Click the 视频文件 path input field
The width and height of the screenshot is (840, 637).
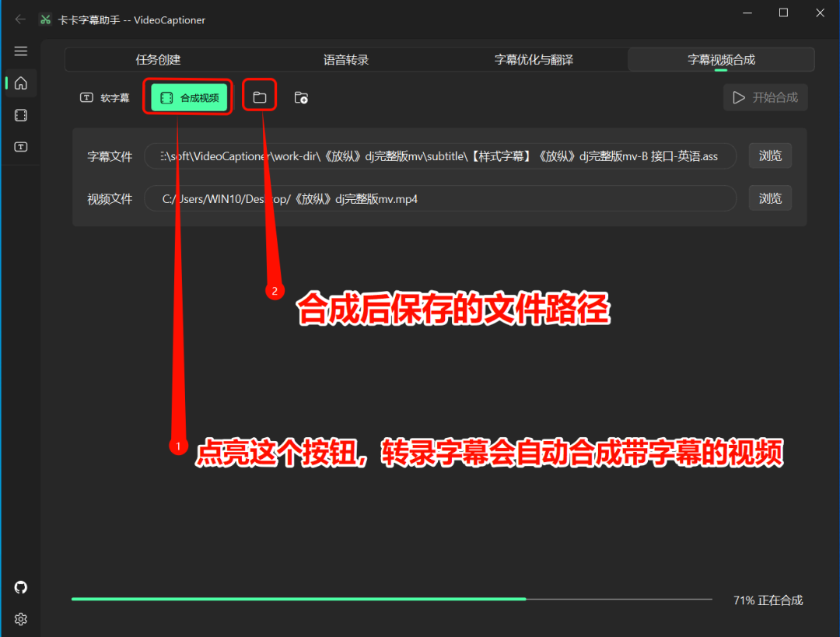[439, 199]
